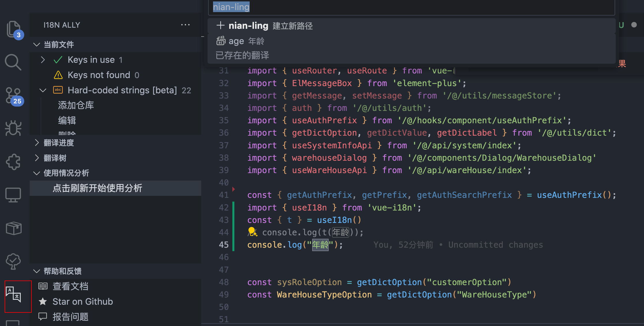Open the i18n Ally translate icon
This screenshot has width=644, height=326.
click(14, 295)
